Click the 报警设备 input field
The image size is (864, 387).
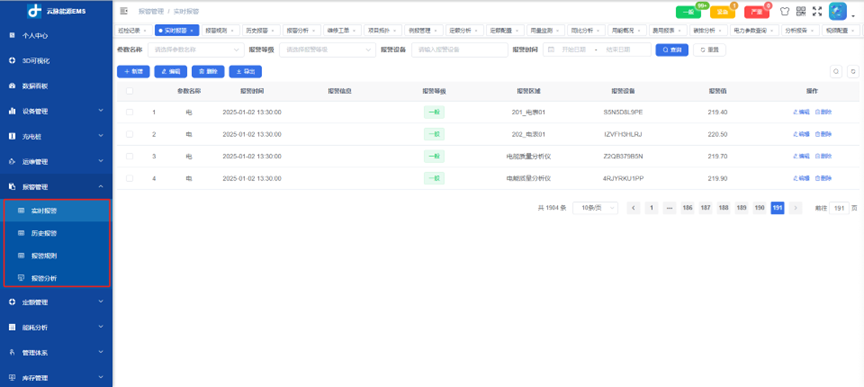click(460, 50)
